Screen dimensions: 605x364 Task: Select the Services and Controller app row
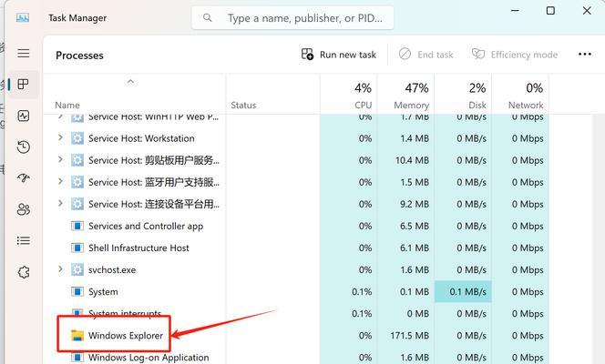pos(296,226)
